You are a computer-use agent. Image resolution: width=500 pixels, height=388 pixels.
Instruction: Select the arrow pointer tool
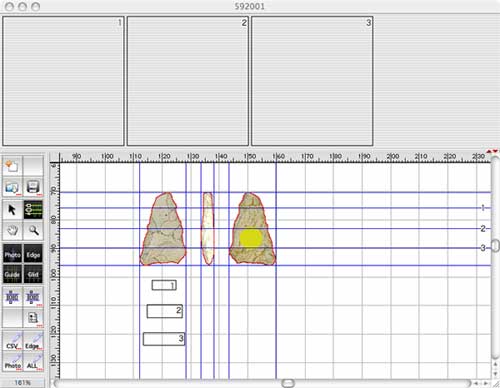point(12,210)
